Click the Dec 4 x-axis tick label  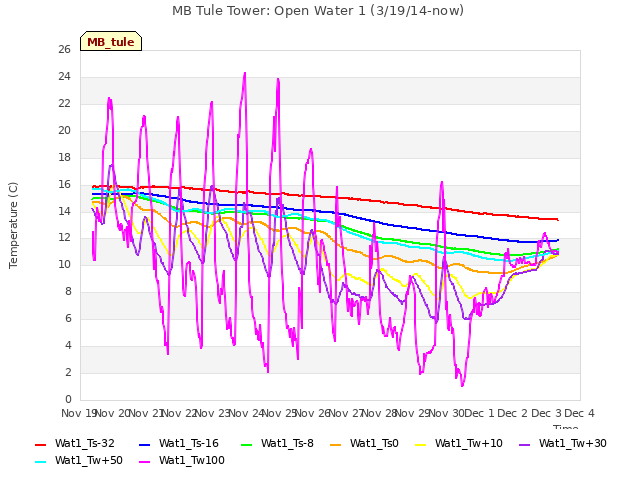tap(579, 413)
